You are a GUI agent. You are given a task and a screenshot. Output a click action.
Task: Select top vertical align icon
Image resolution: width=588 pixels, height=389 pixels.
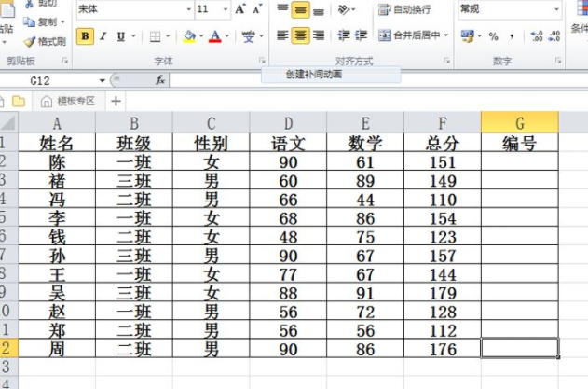click(282, 9)
